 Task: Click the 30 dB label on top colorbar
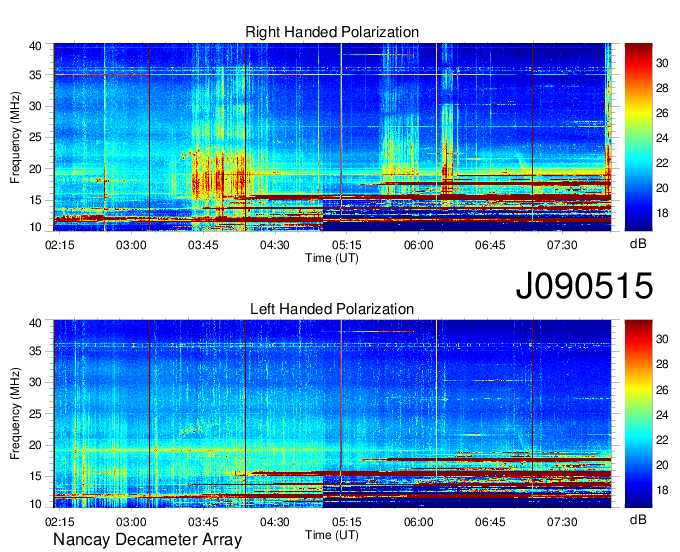(x=662, y=63)
